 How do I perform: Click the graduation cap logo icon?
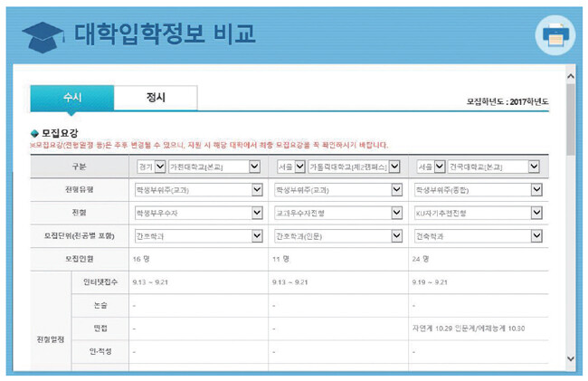(42, 36)
